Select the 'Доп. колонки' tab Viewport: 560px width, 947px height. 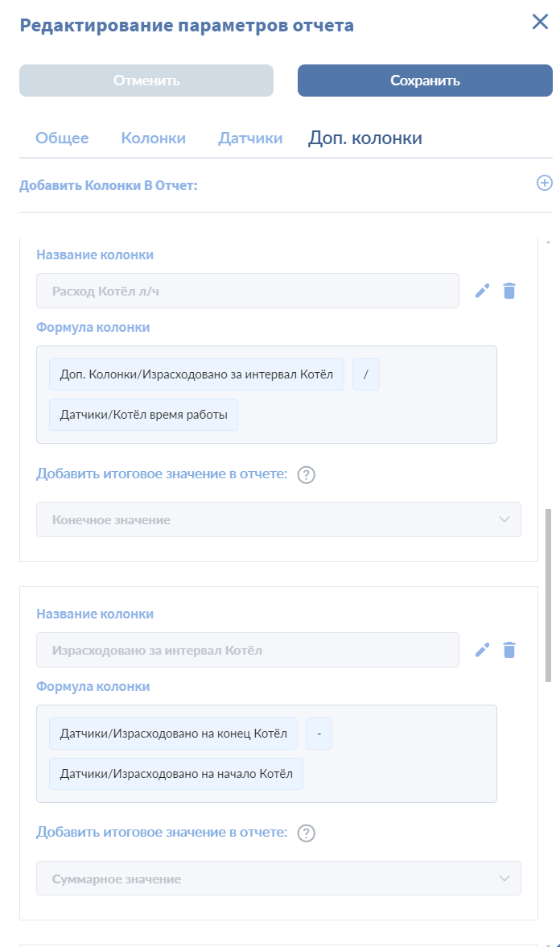[x=364, y=139]
